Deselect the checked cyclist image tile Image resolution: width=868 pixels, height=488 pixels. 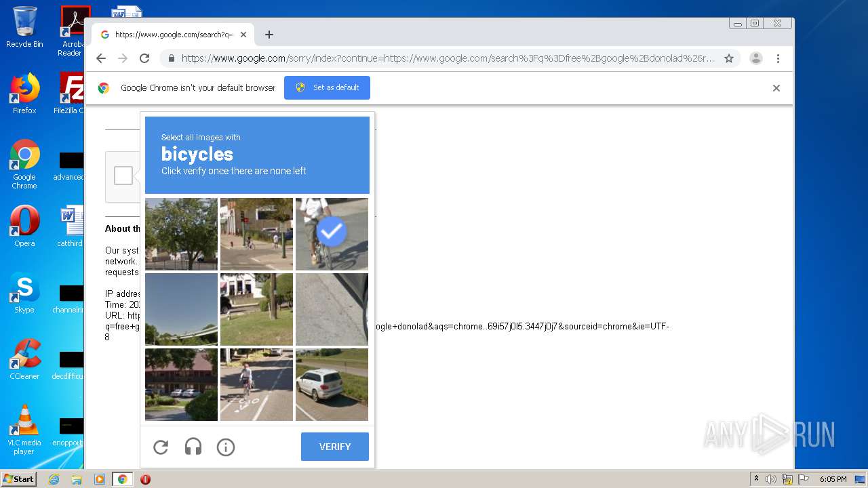point(332,234)
